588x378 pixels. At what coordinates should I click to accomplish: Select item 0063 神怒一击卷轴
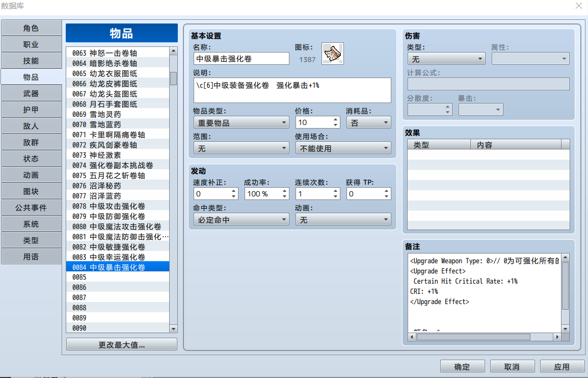(118, 53)
